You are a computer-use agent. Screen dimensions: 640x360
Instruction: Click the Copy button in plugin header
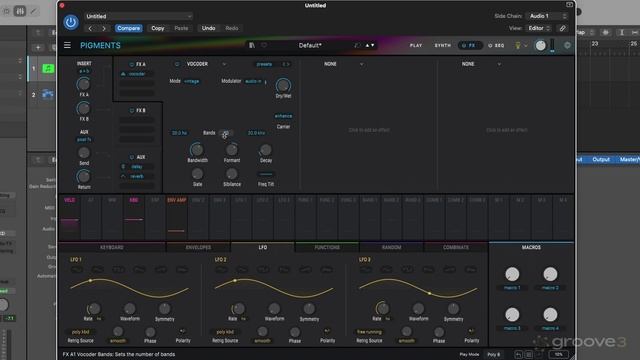[x=158, y=28]
